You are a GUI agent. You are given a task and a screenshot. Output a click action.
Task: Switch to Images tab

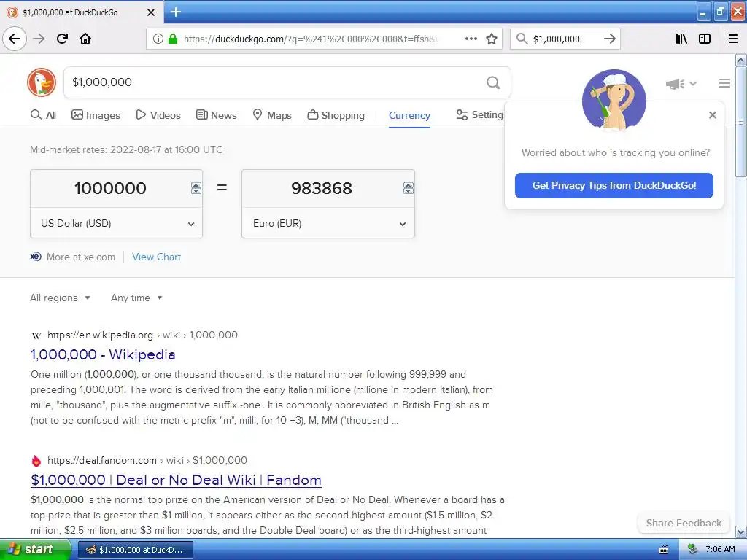(x=96, y=115)
